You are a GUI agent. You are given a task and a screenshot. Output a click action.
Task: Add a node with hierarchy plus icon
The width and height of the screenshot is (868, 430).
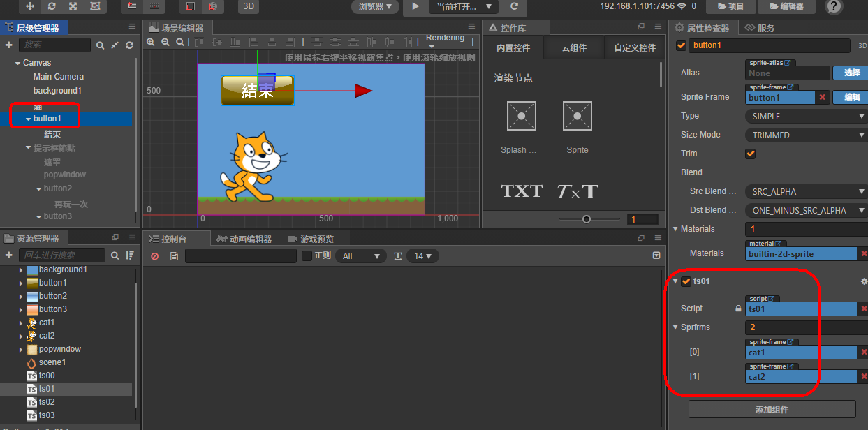(x=8, y=45)
